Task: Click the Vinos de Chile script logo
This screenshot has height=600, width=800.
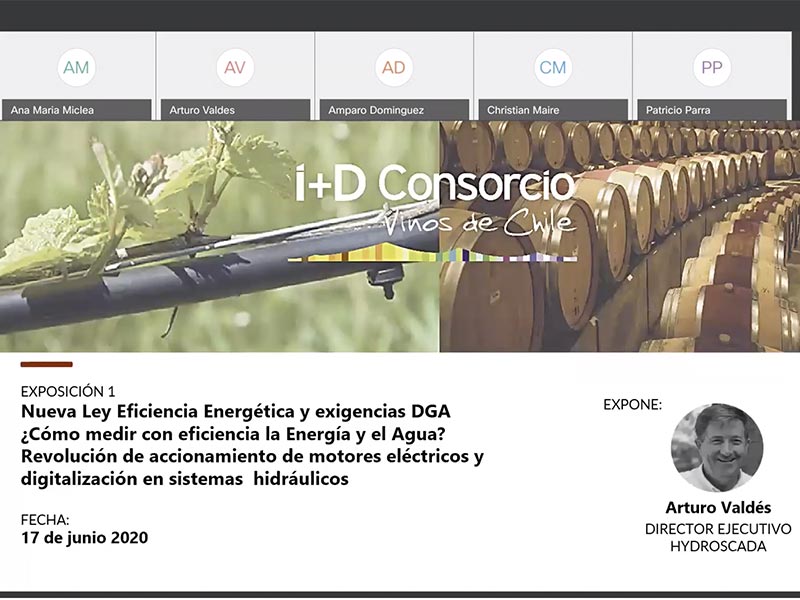Action: pos(479,221)
